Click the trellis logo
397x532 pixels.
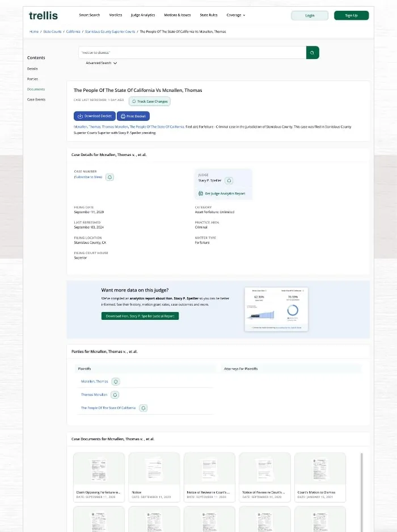coord(43,16)
